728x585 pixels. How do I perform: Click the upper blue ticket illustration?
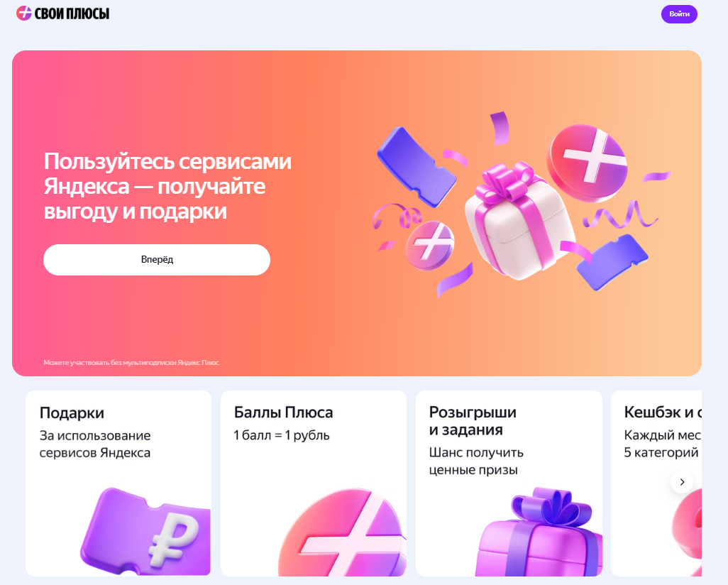[416, 166]
